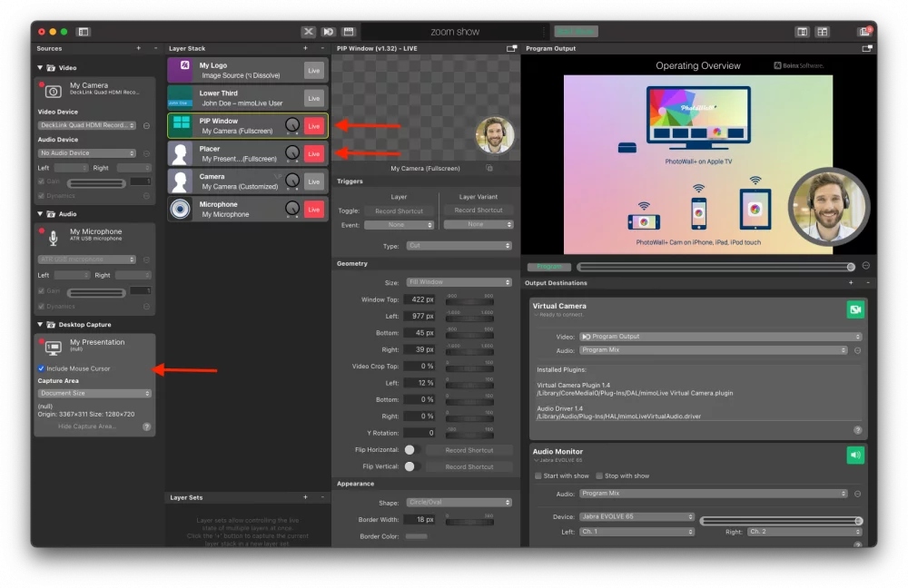Viewport: 908px width, 588px height.
Task: Add a layer set with the Layer Sets plus
Action: (x=305, y=497)
